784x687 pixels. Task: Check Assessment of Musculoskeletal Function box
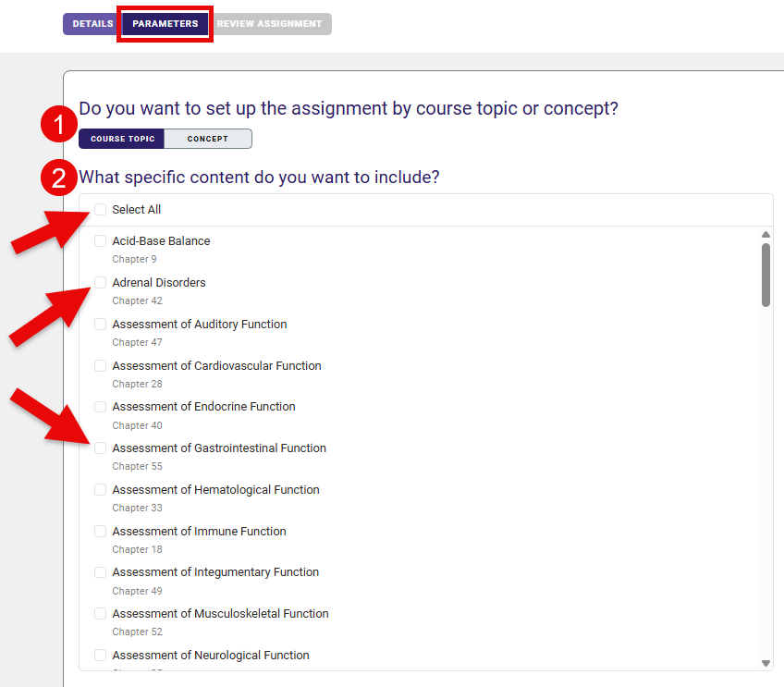100,614
